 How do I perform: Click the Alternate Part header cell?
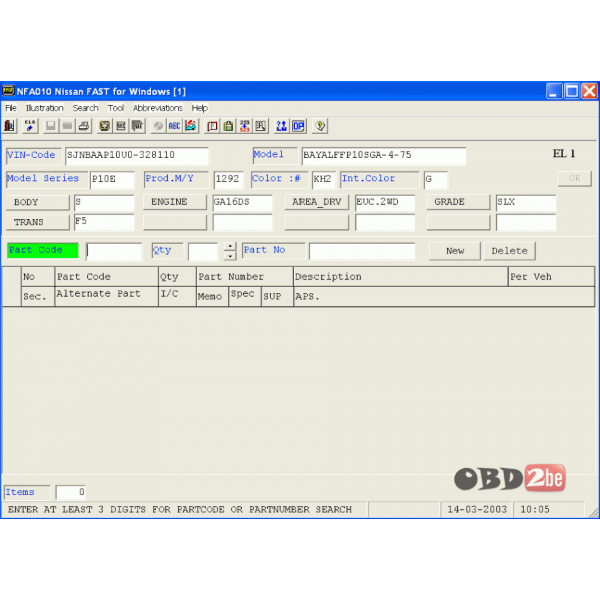(x=106, y=297)
